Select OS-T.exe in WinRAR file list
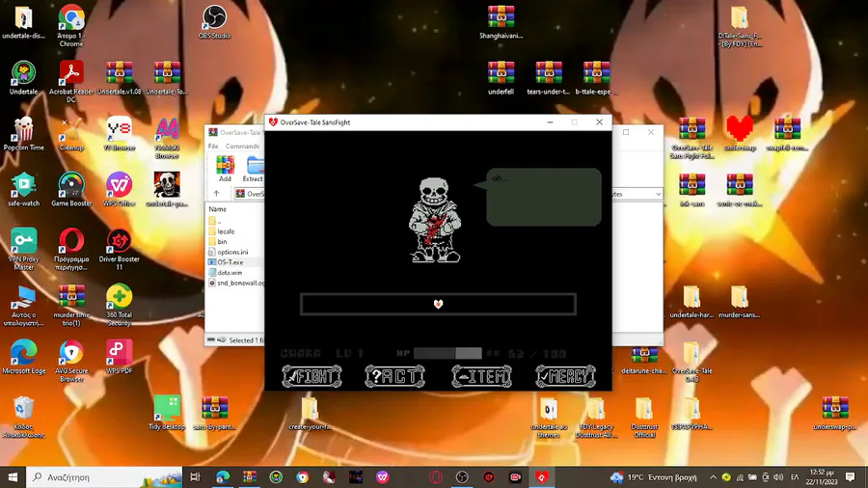Viewport: 868px width, 488px height. (x=230, y=262)
